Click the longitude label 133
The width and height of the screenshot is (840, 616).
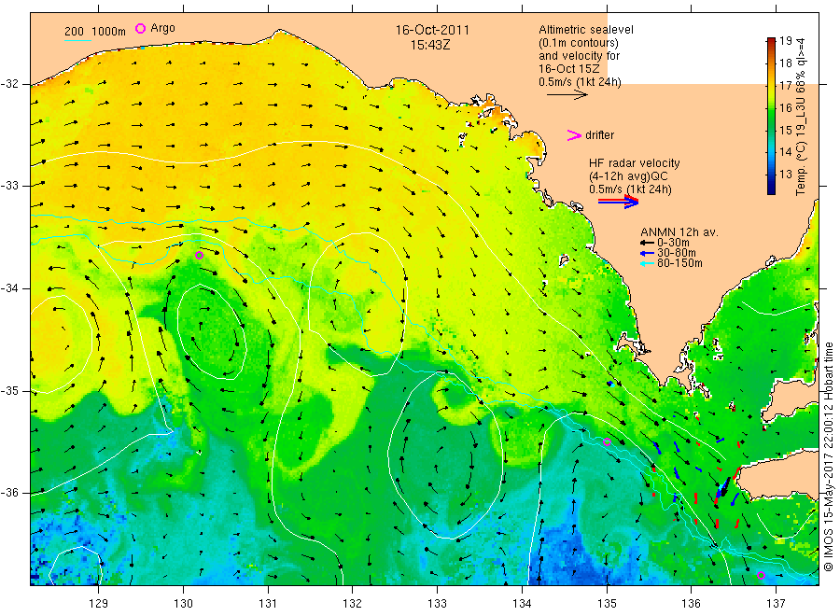437,604
